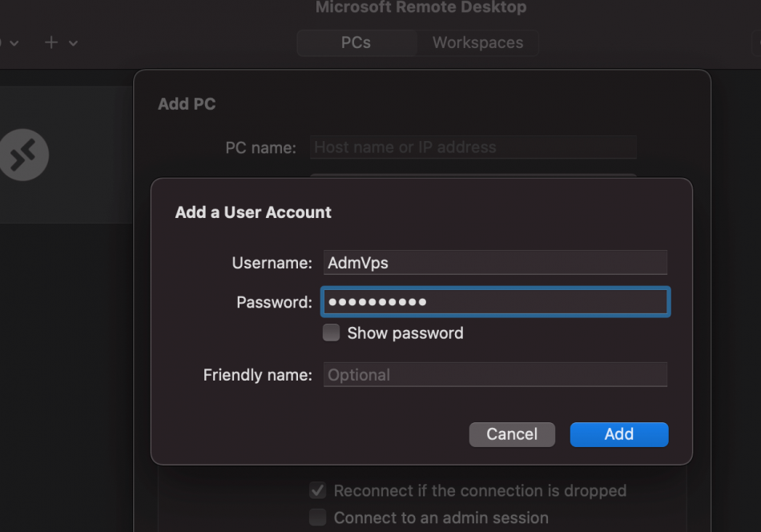The image size is (761, 532).
Task: Click the plus icon in the toolbar
Action: [51, 42]
